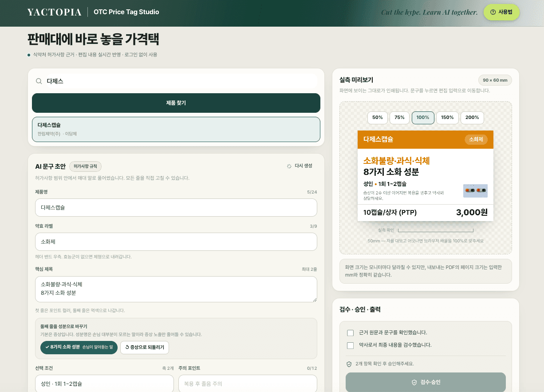Click the 검수·승인 button

point(426,382)
